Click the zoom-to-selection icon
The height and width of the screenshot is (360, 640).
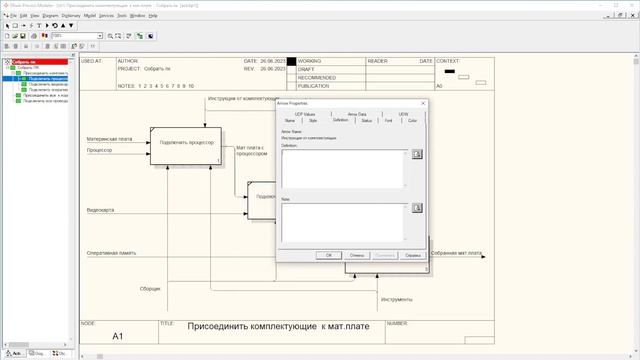point(118,36)
